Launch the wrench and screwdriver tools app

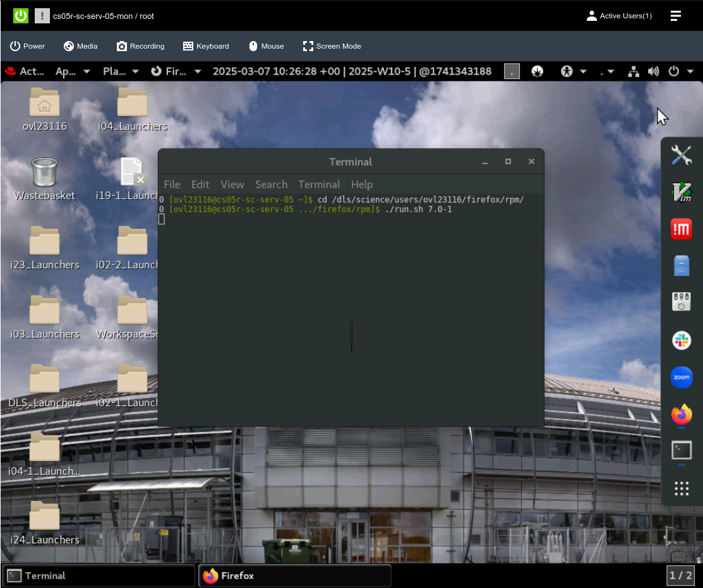point(682,155)
